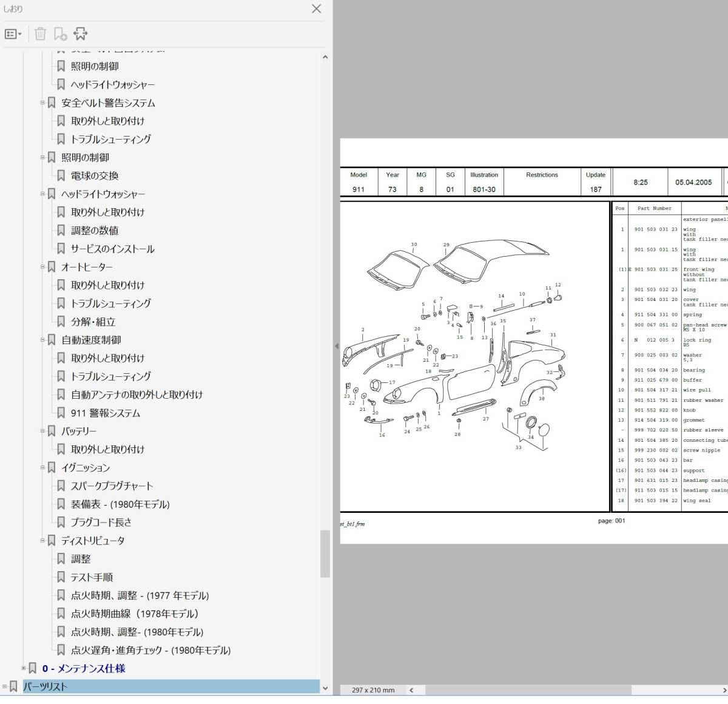Collapse the オートヒーター section
Image resolution: width=728 pixels, height=704 pixels.
coord(43,266)
